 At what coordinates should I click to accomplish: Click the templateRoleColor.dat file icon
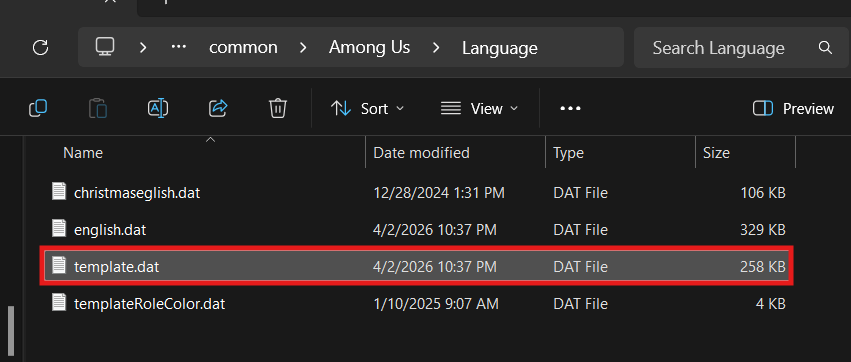tap(59, 303)
